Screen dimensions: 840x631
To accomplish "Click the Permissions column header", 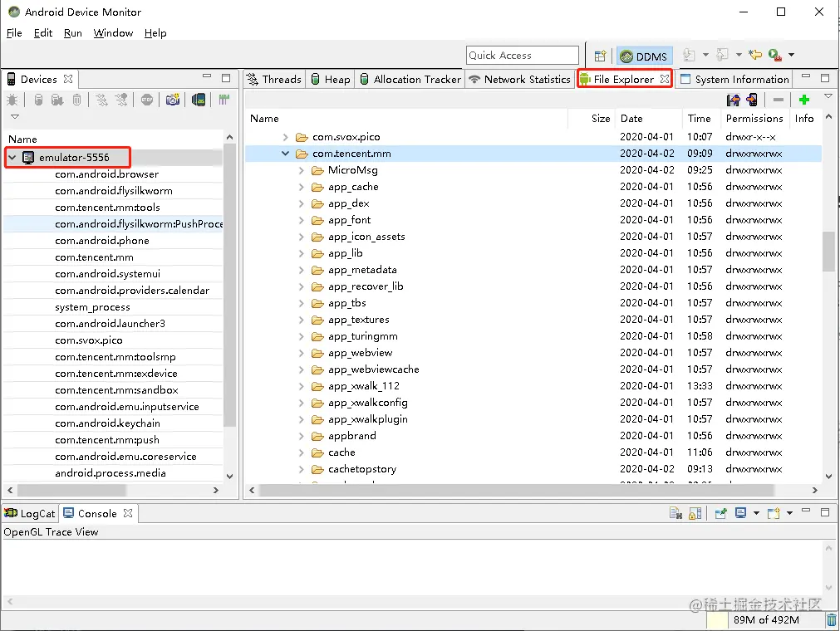I will [x=754, y=118].
